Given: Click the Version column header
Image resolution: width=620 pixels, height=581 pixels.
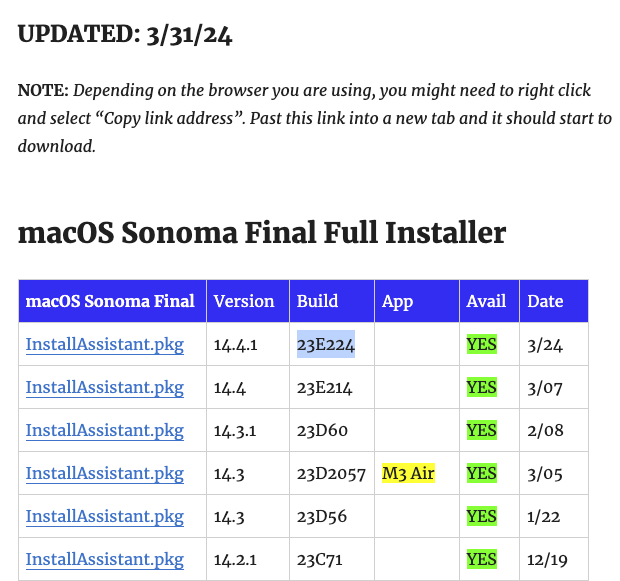Looking at the screenshot, I should pos(244,301).
